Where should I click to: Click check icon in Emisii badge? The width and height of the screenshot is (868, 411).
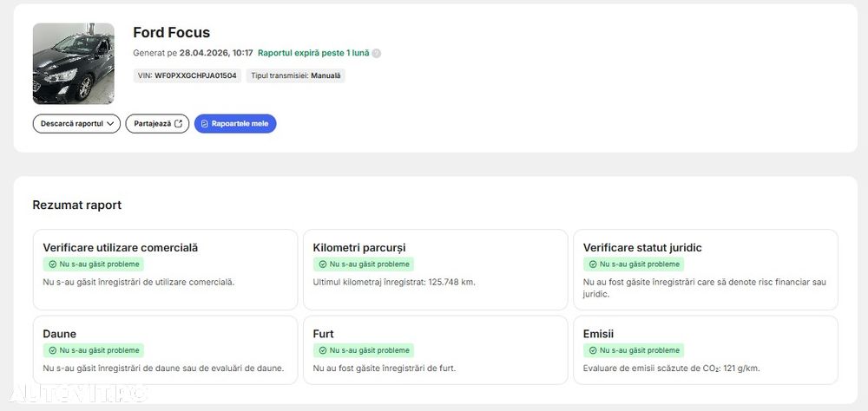[x=593, y=350]
